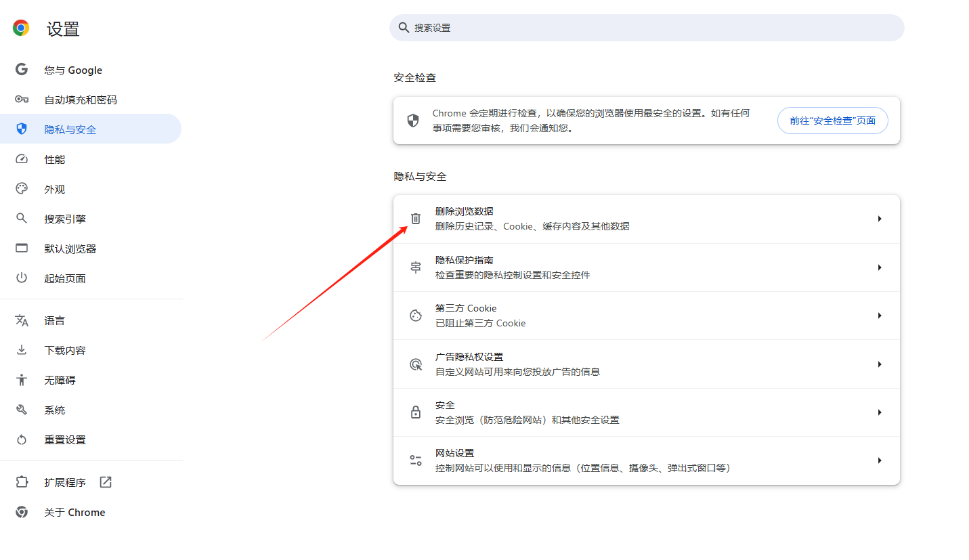Click the external link icon next to 扩展程序
Image resolution: width=969 pixels, height=560 pixels.
pos(106,482)
